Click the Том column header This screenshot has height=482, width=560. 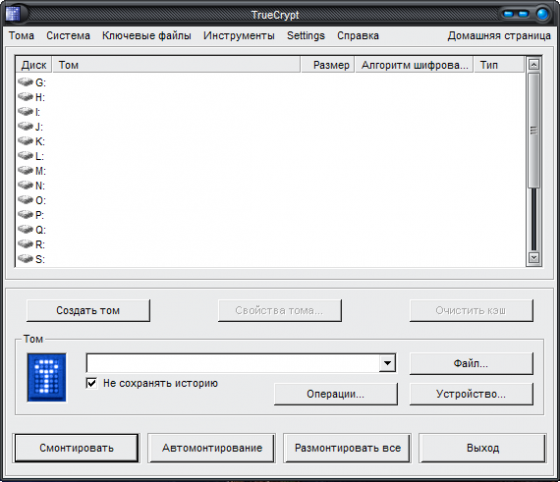click(176, 65)
